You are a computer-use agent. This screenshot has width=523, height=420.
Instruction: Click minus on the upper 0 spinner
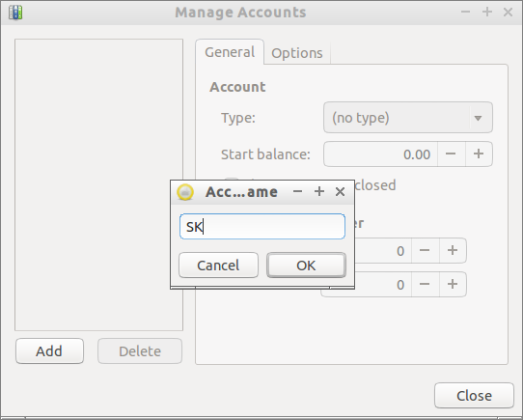[425, 250]
